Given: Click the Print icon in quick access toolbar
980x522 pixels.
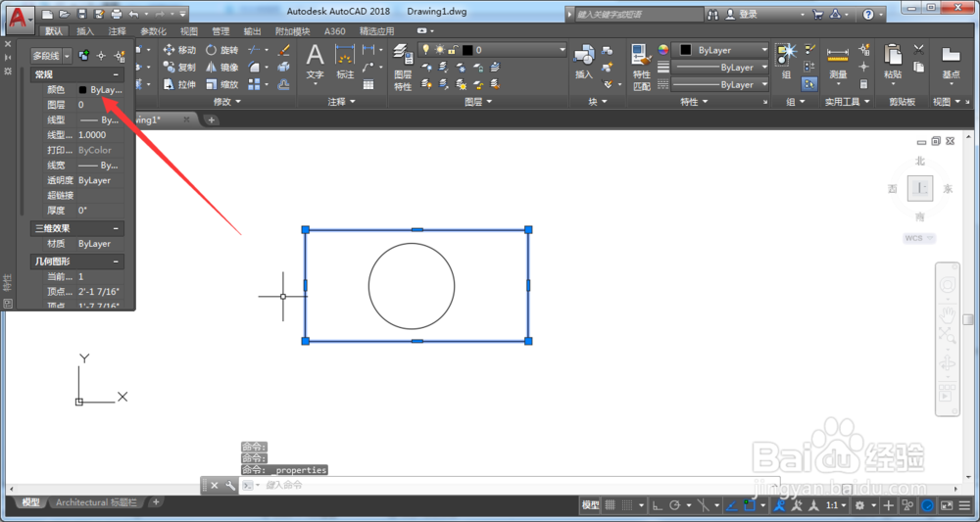Looking at the screenshot, I should coord(117,14).
